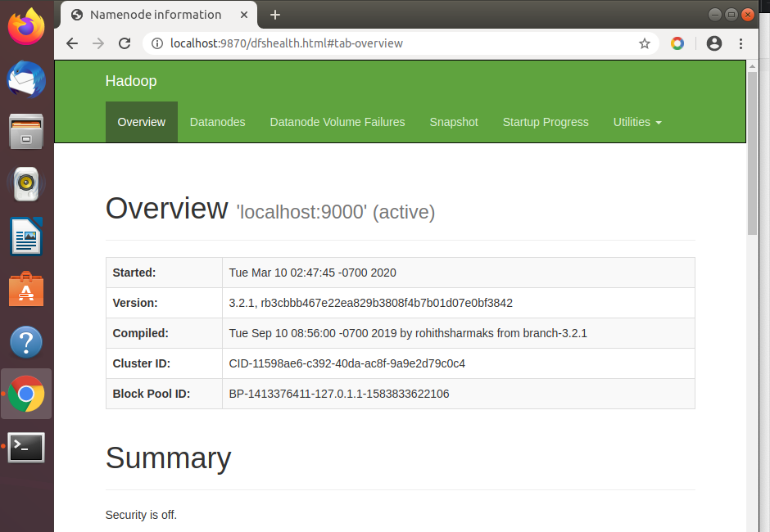The height and width of the screenshot is (532, 770).
Task: Open Firefox from the dock
Action: (26, 26)
